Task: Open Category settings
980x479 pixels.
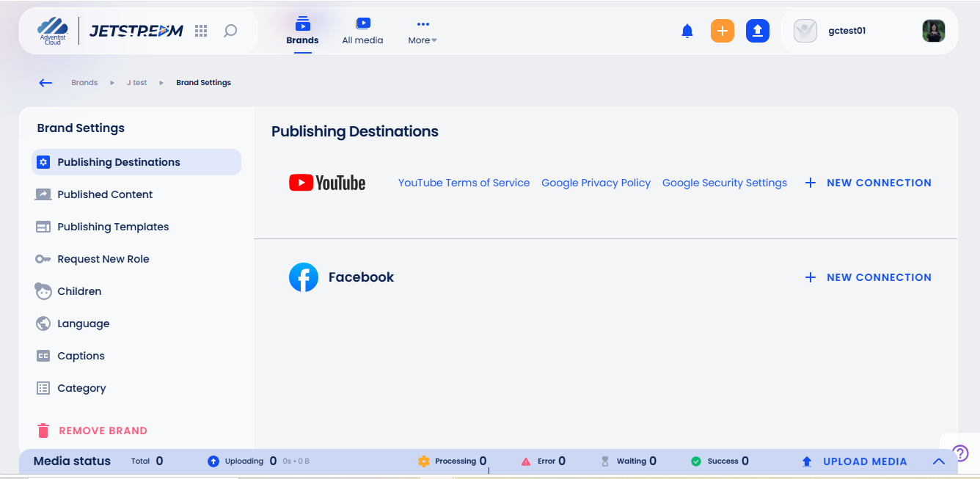Action: (136, 388)
